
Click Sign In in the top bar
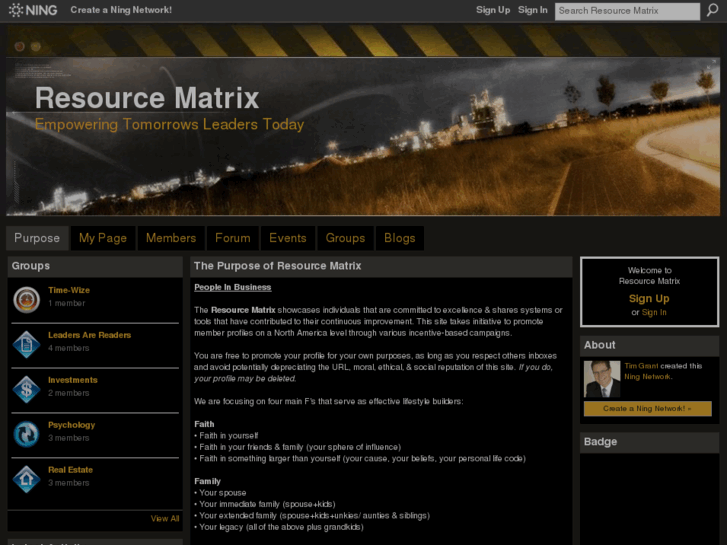[x=532, y=10]
